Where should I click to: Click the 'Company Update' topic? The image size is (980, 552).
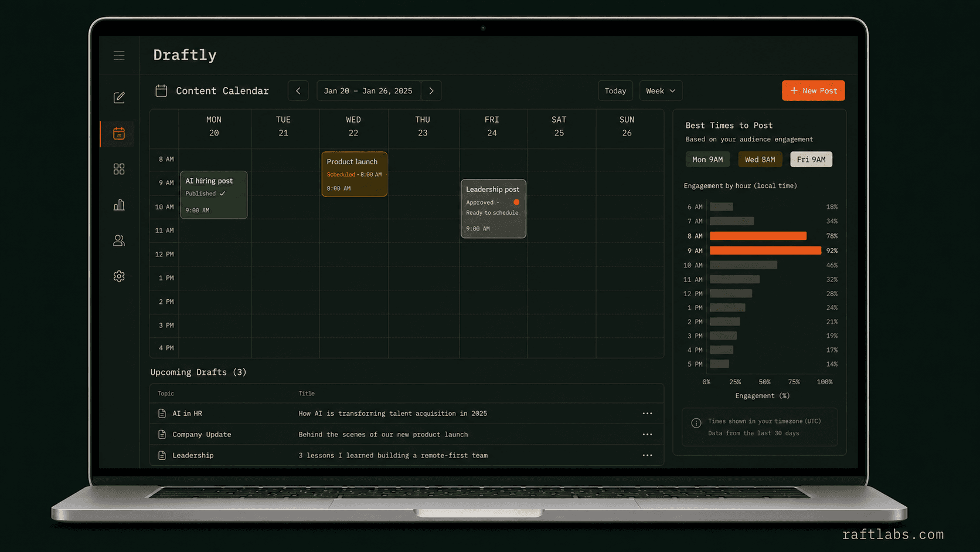point(202,435)
